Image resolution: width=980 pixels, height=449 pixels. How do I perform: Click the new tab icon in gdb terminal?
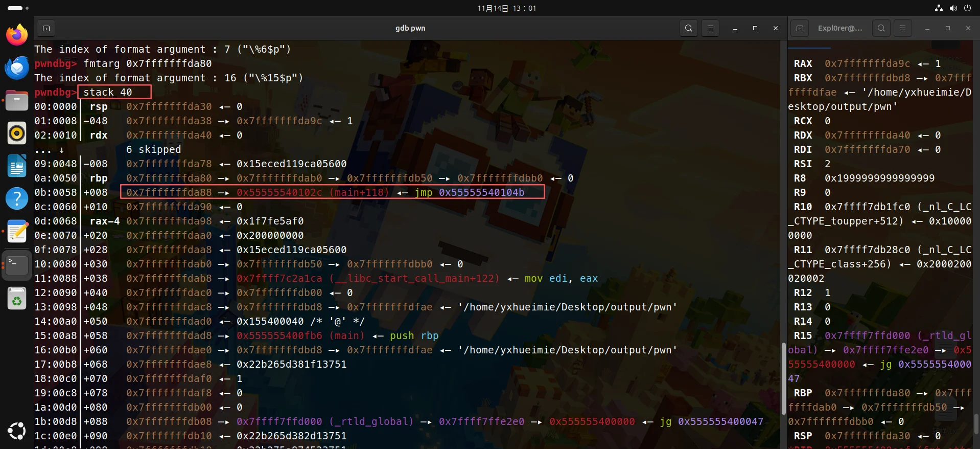(46, 28)
